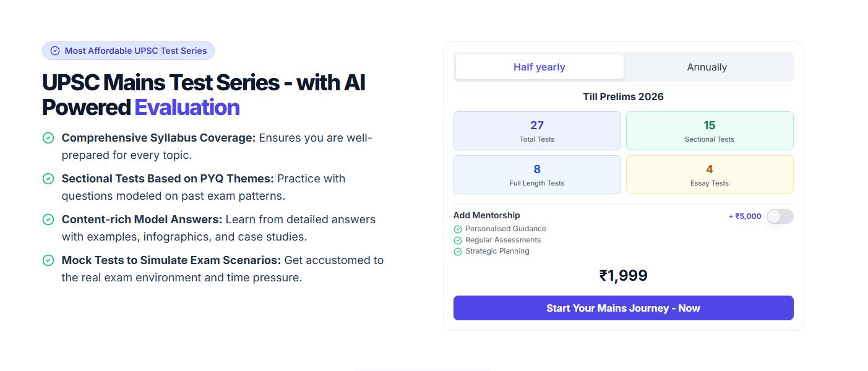The image size is (868, 371).
Task: Select the 15 Sectional Tests card
Action: pos(709,130)
